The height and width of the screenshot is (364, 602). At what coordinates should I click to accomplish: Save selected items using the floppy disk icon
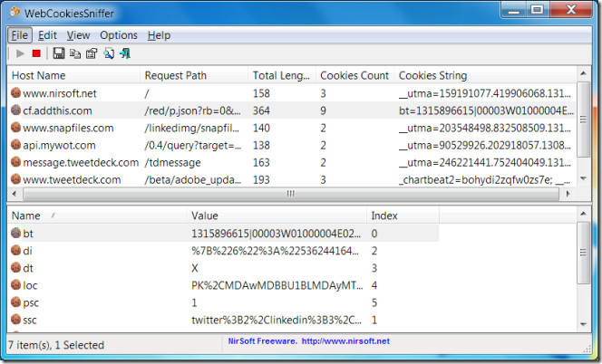click(x=59, y=53)
